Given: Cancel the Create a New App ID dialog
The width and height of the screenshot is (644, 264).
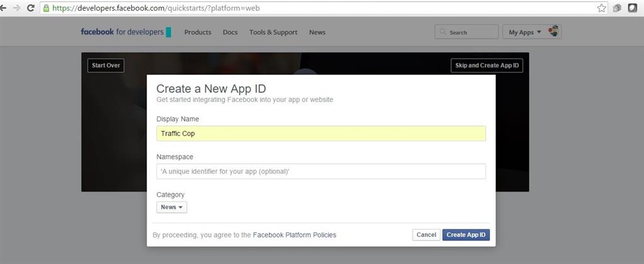Looking at the screenshot, I should point(426,235).
